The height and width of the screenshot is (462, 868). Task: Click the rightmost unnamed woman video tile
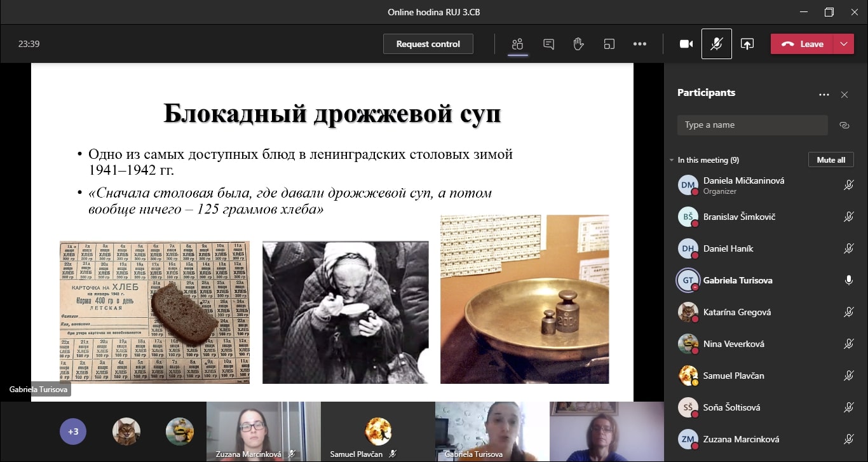pos(607,431)
